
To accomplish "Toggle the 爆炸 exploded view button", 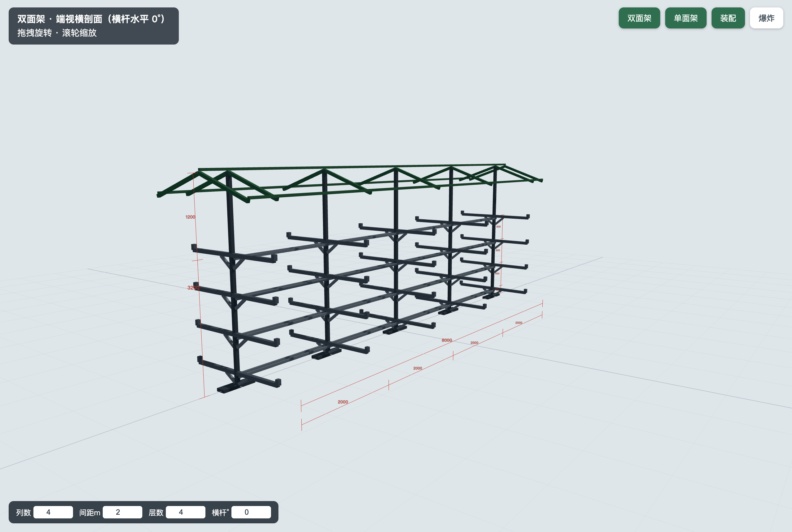I will click(766, 18).
